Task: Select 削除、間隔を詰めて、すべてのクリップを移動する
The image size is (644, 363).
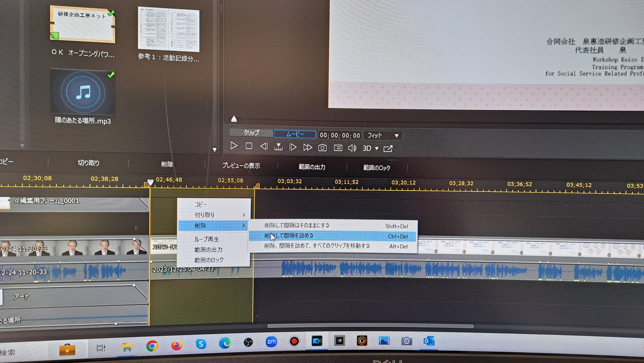Action: click(333, 246)
